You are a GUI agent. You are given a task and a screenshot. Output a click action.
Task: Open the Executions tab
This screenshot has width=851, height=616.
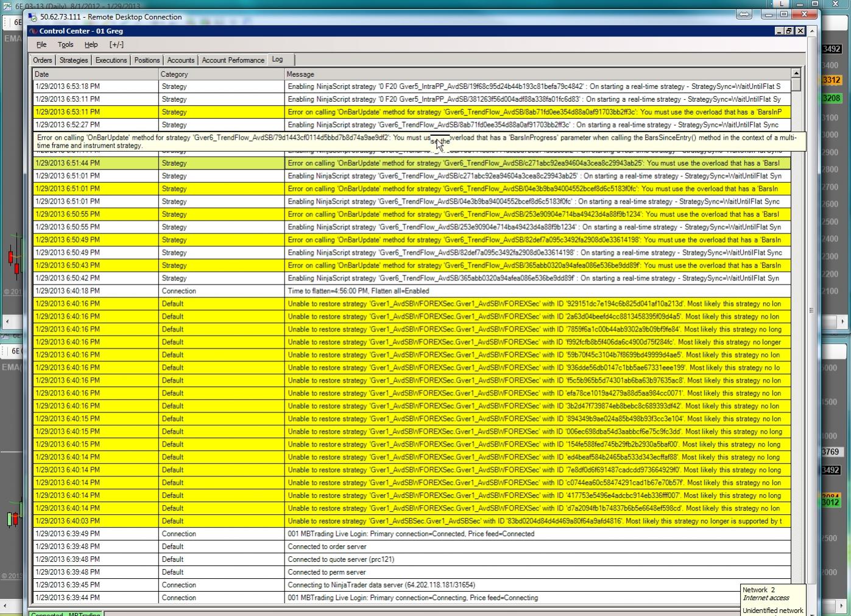pyautogui.click(x=111, y=60)
